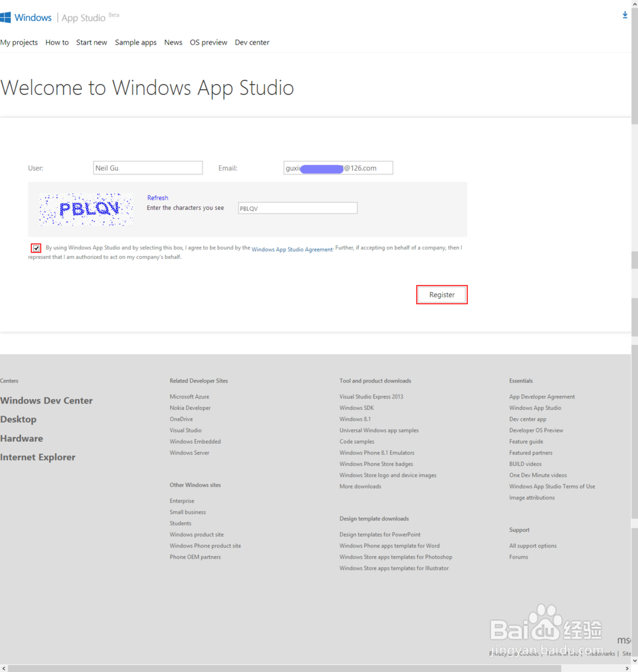Screen dimensions: 638x672
Task: Refresh the captcha image
Action: [x=158, y=198]
